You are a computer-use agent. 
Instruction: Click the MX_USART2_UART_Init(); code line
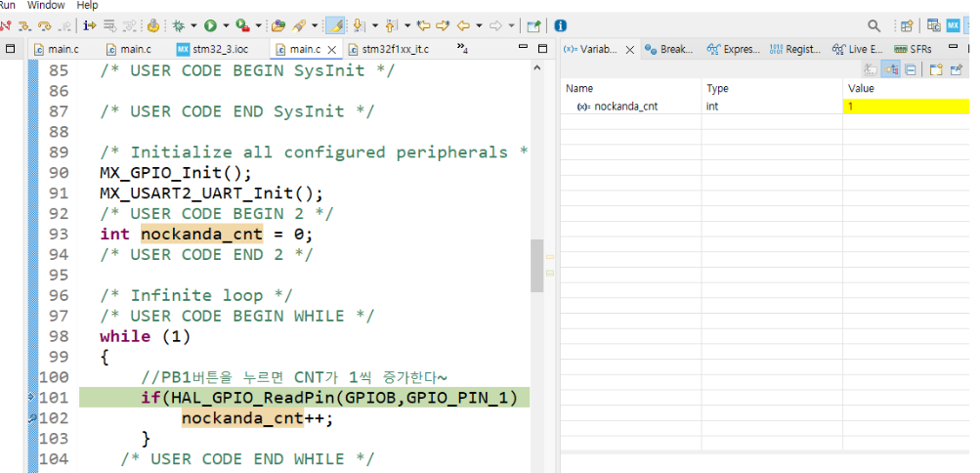[211, 193]
